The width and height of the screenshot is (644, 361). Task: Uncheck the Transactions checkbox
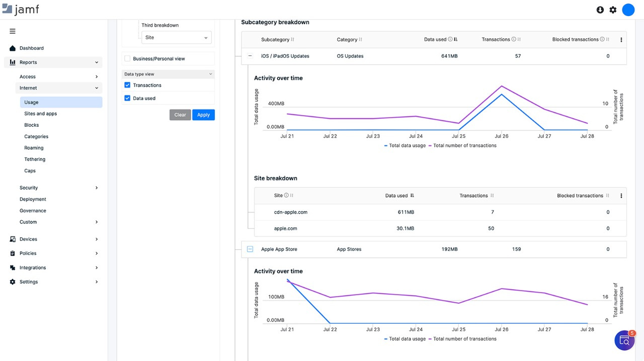tap(127, 85)
